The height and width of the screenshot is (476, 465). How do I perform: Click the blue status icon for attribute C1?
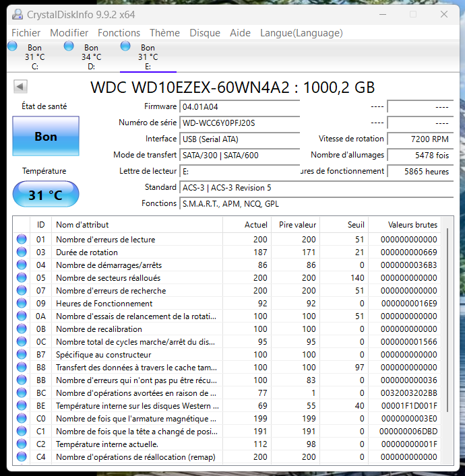[22, 431]
